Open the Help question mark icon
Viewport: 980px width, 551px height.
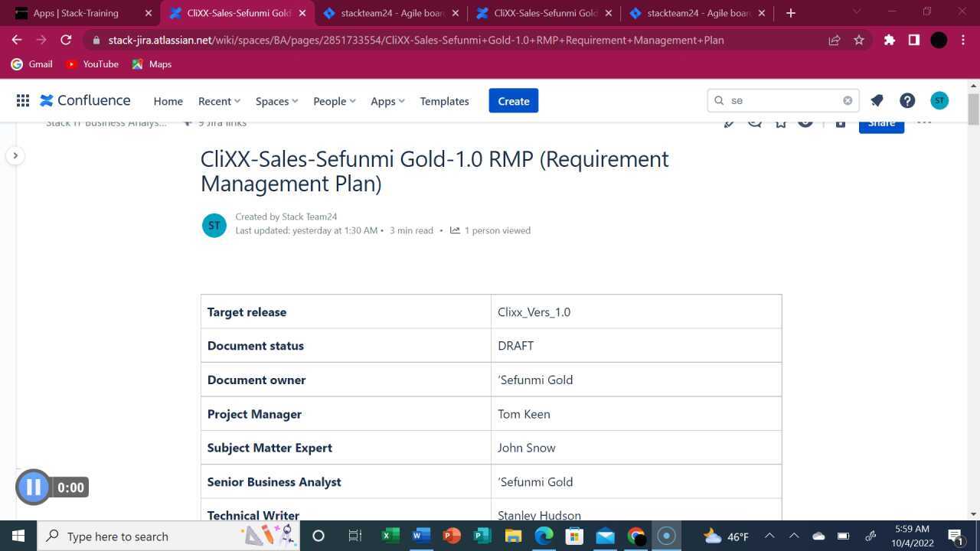tap(907, 100)
